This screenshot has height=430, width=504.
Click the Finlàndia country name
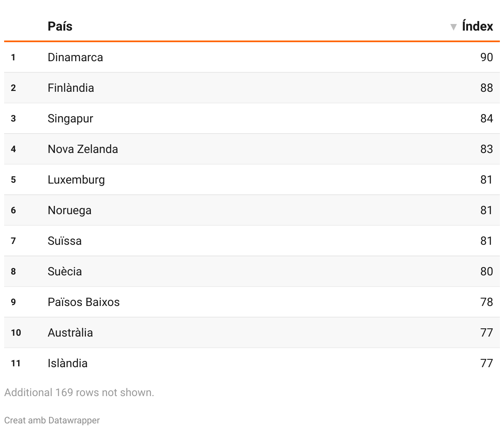click(x=71, y=88)
